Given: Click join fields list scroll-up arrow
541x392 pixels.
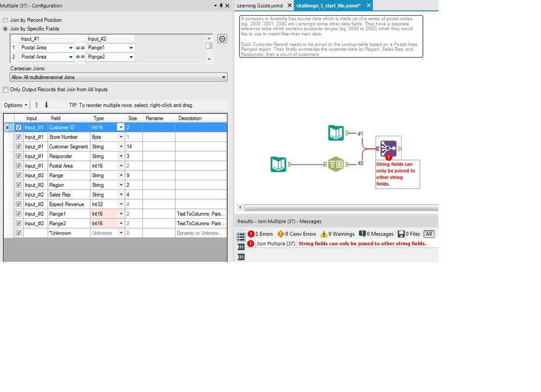Looking at the screenshot, I should coord(209,38).
